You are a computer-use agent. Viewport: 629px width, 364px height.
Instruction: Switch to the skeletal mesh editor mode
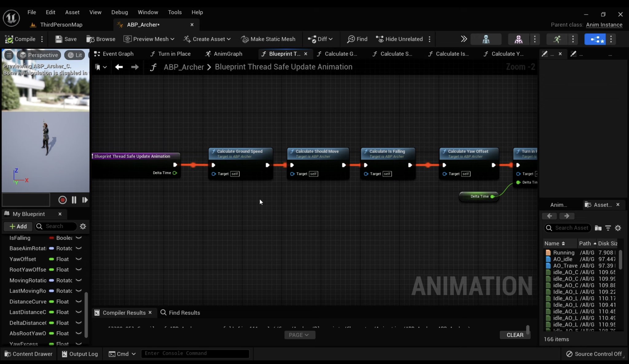(x=518, y=39)
